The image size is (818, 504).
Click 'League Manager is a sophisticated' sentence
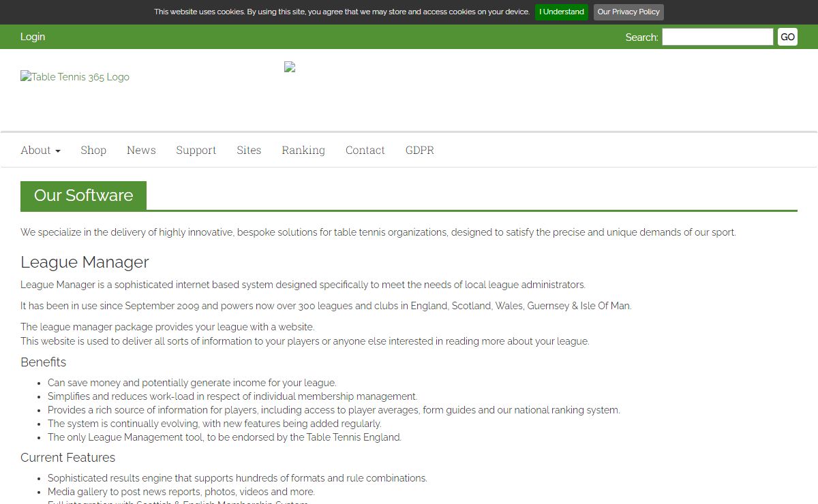303,285
